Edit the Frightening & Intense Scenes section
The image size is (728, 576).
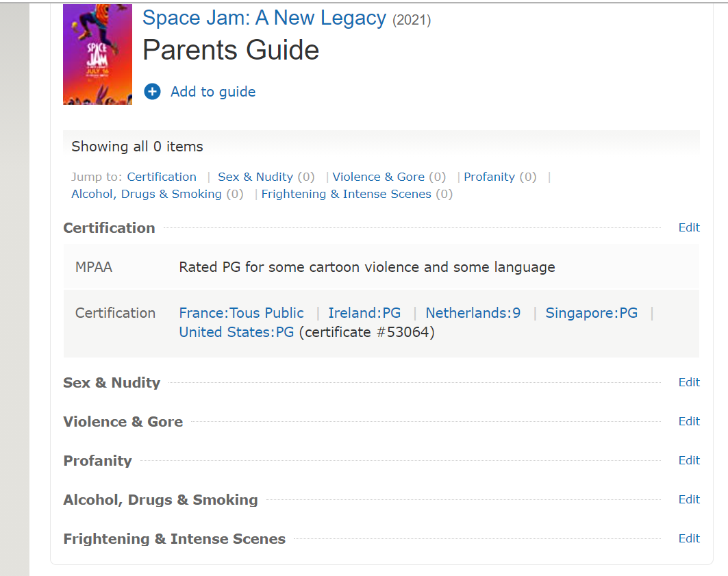pos(689,538)
